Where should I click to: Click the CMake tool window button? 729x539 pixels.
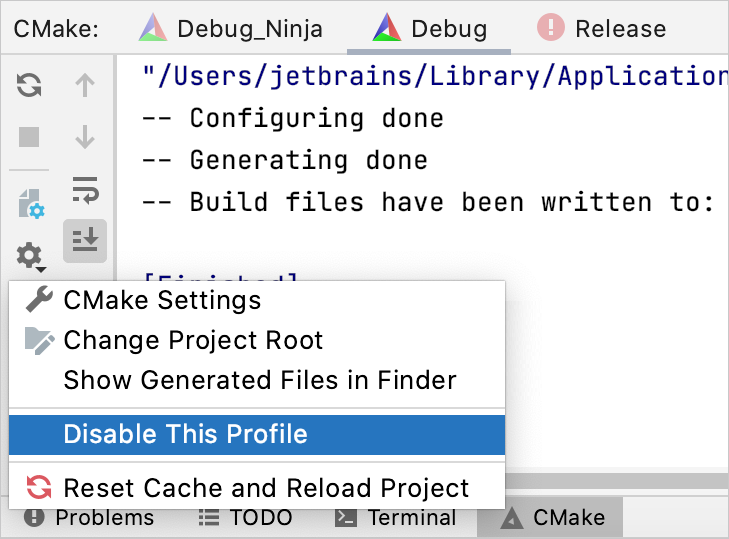(x=553, y=518)
